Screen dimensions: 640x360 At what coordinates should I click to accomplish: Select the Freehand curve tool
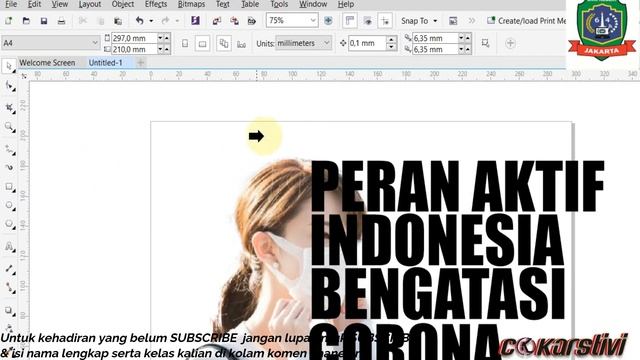tap(9, 149)
